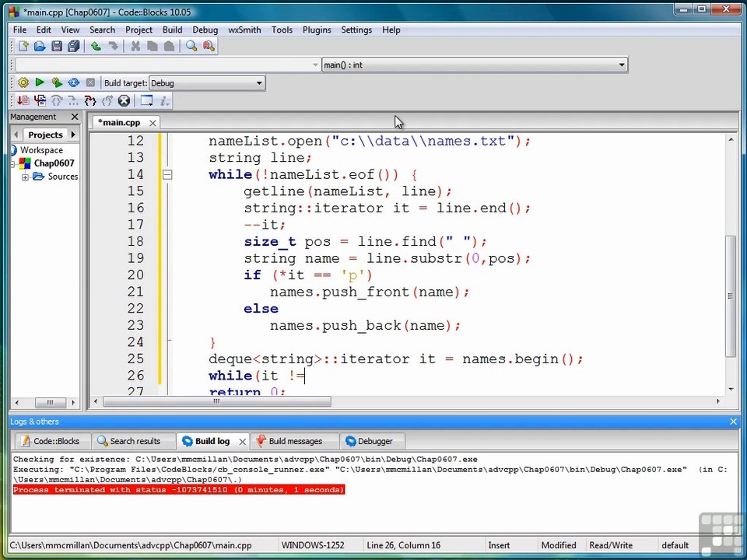Click the editor vertical scrollbar thumb
747x560 pixels.
click(x=731, y=296)
